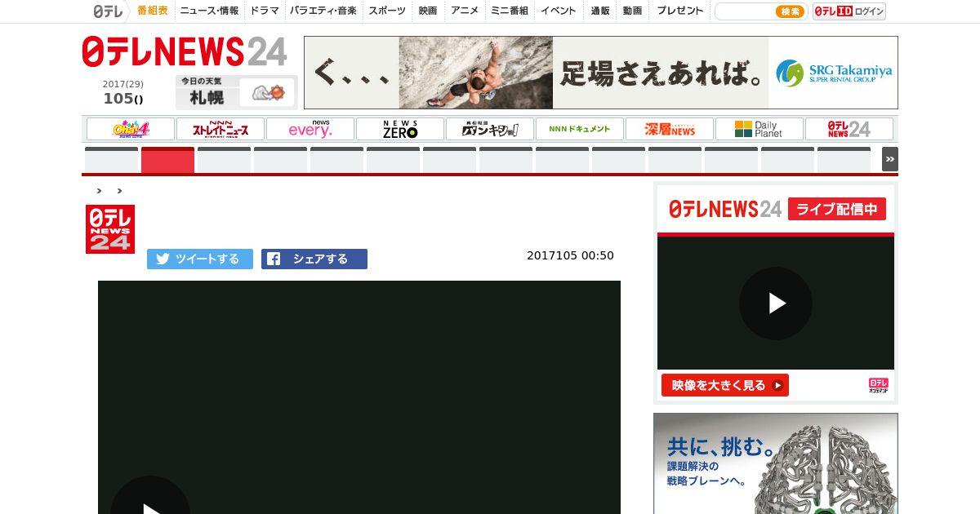Viewport: 980px width, 514px height.
Task: Open the 番組表 menu item
Action: pyautogui.click(x=153, y=11)
